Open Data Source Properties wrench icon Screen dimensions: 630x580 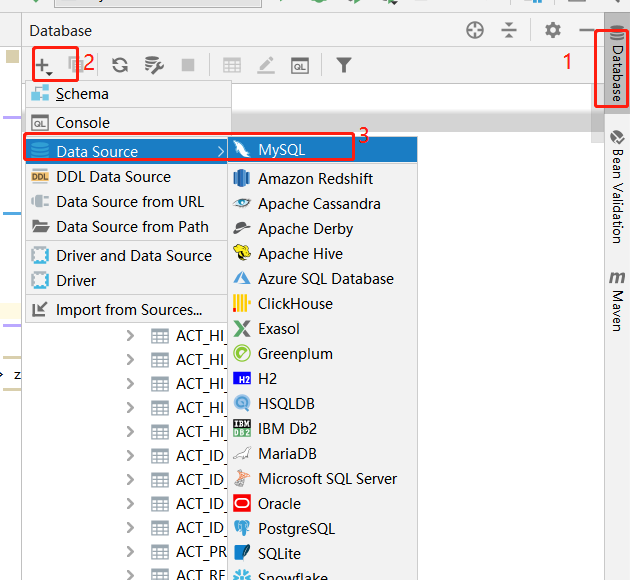coord(154,65)
